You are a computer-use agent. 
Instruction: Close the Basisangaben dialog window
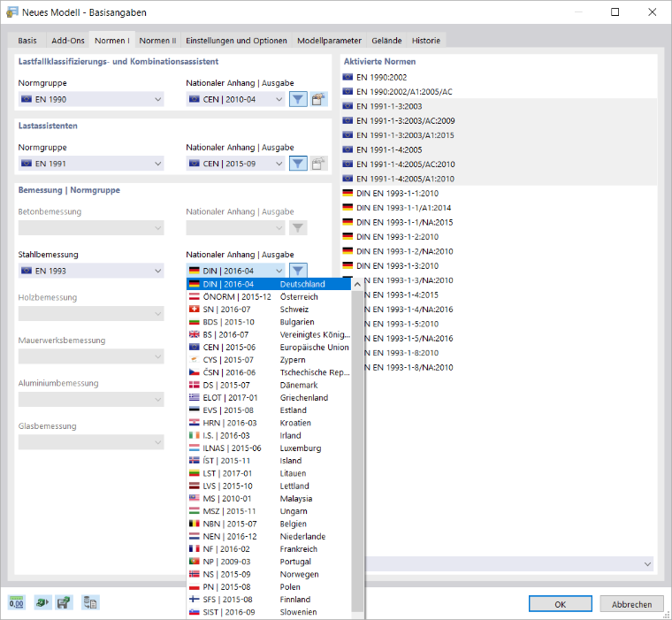(652, 12)
